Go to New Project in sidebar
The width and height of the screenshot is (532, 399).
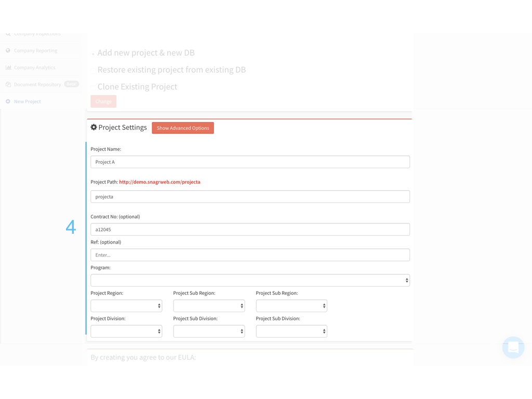[x=27, y=101]
